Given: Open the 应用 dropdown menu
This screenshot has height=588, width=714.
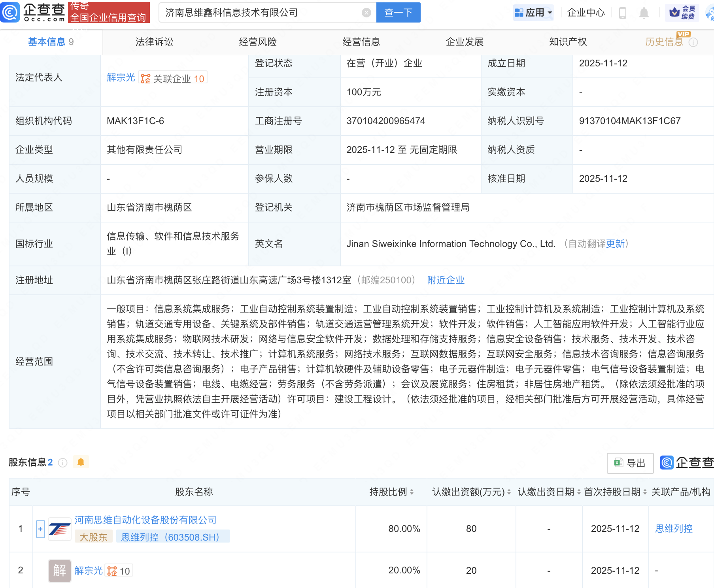Looking at the screenshot, I should pos(533,13).
